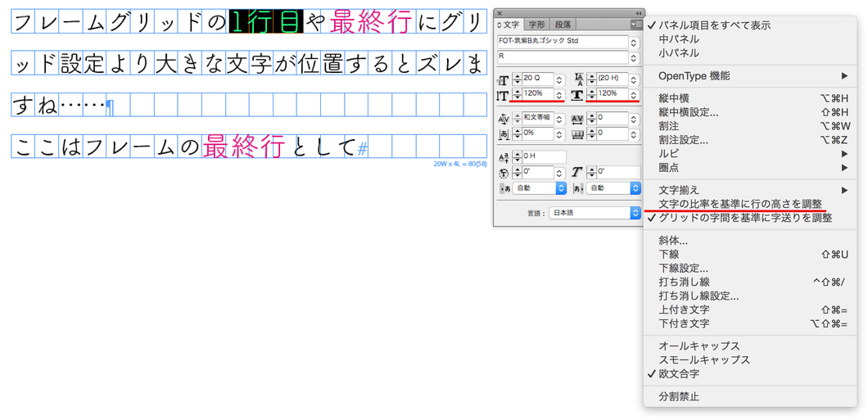Screen dimensions: 868x420
Task: Switch to the 字形 tab
Action: click(x=536, y=25)
